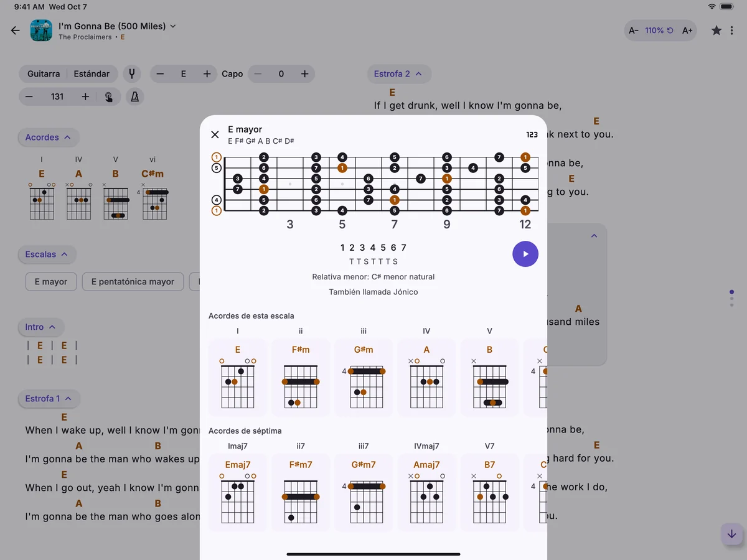Reset the 110% zoom level
The image size is (747, 560).
coord(659,30)
